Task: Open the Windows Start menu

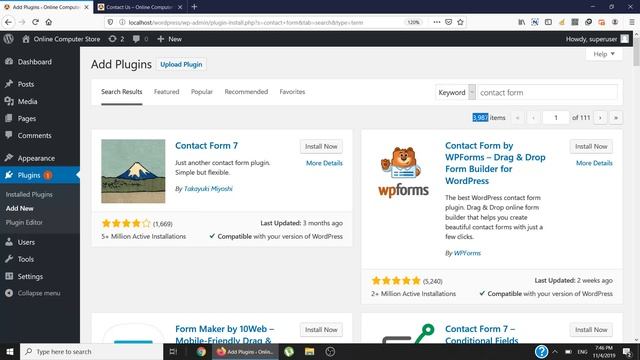Action: 10,351
